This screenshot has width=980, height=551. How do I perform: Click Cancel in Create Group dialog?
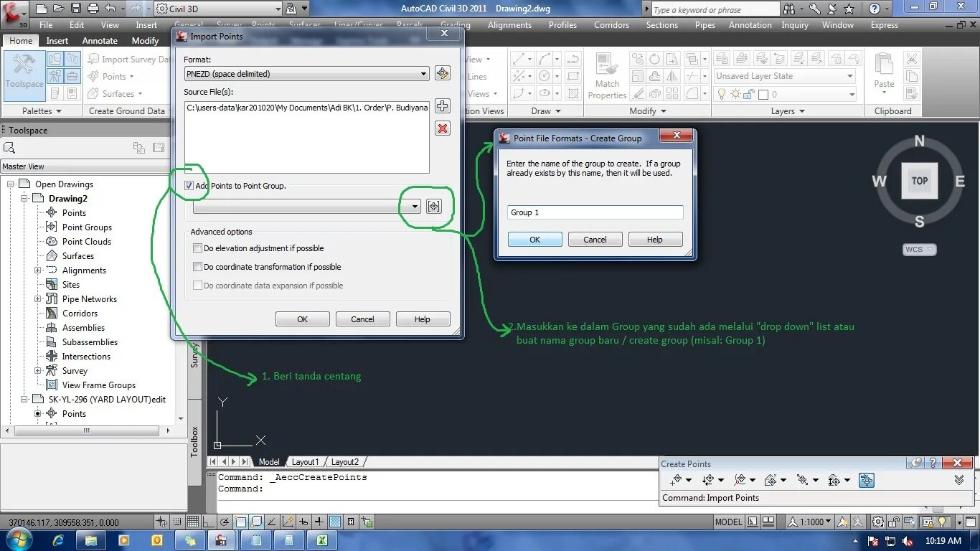tap(595, 240)
